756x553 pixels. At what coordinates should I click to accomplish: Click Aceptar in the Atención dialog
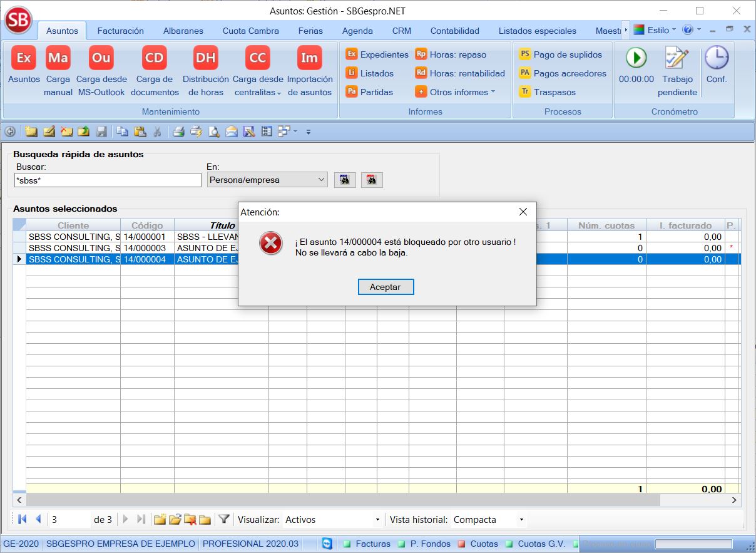tap(386, 287)
